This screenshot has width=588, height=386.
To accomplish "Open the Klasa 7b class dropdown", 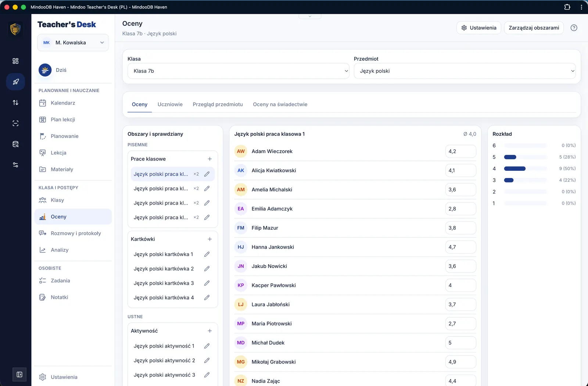I will coord(239,71).
